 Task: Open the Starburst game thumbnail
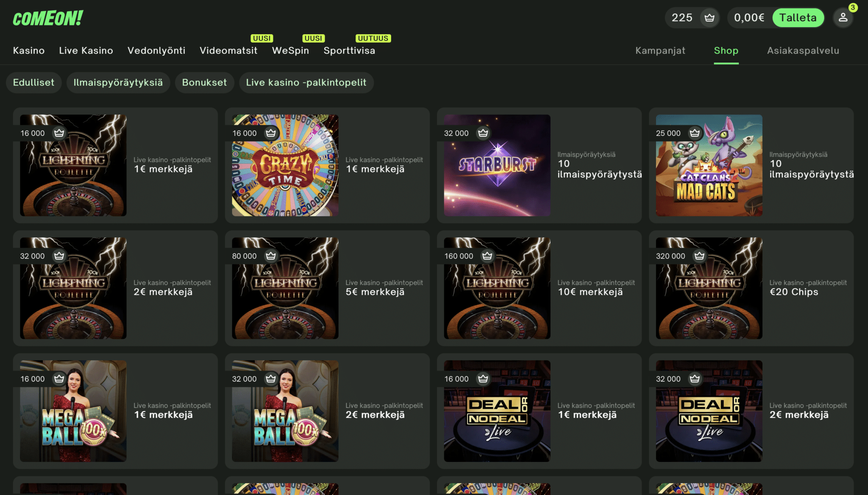pos(497,166)
